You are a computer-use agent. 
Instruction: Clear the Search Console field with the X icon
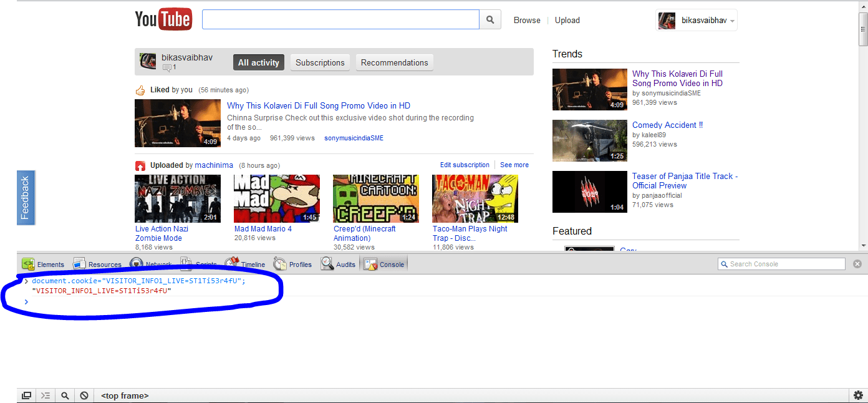(x=857, y=264)
